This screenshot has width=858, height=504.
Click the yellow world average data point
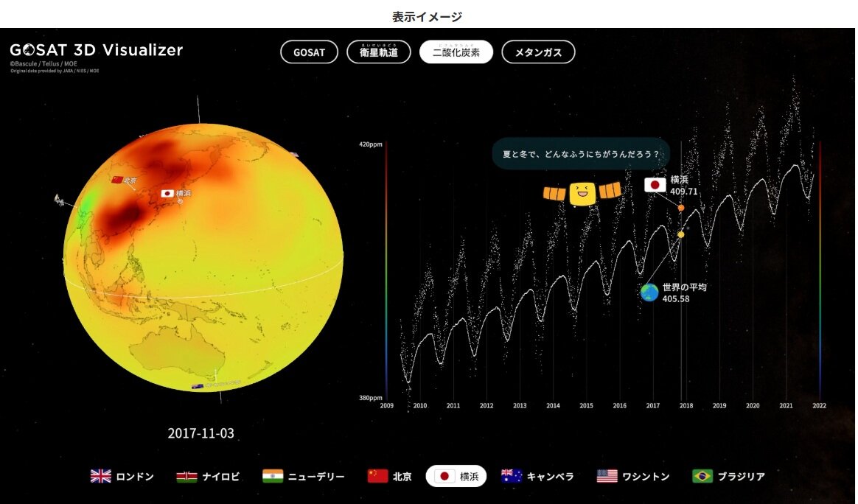coord(680,235)
